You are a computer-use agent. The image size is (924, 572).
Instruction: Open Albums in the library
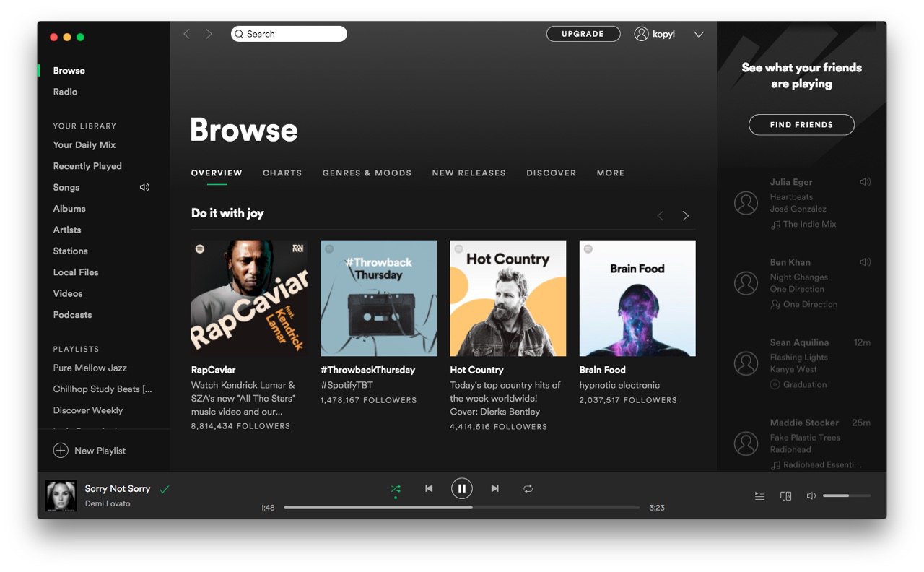(69, 209)
